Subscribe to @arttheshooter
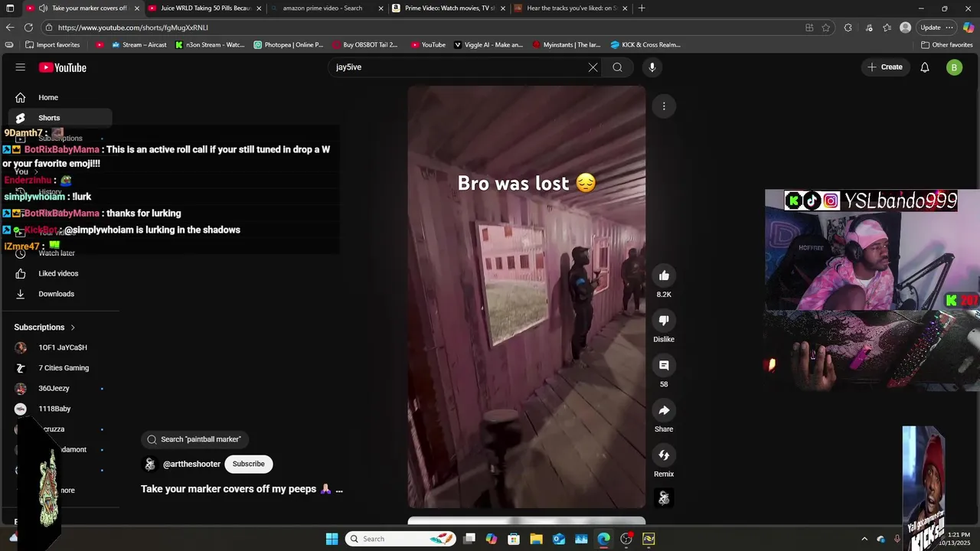Viewport: 980px width, 551px height. pyautogui.click(x=248, y=464)
